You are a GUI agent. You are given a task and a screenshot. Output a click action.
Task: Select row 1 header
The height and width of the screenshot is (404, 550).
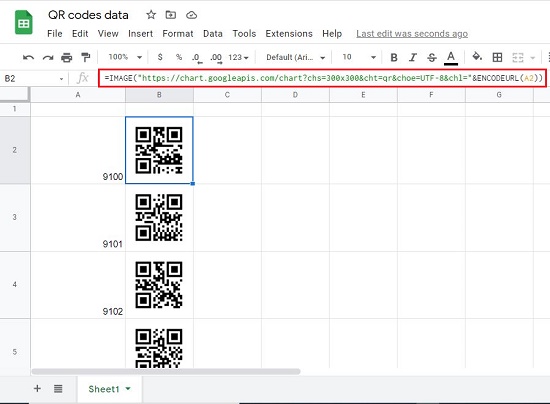pos(15,109)
